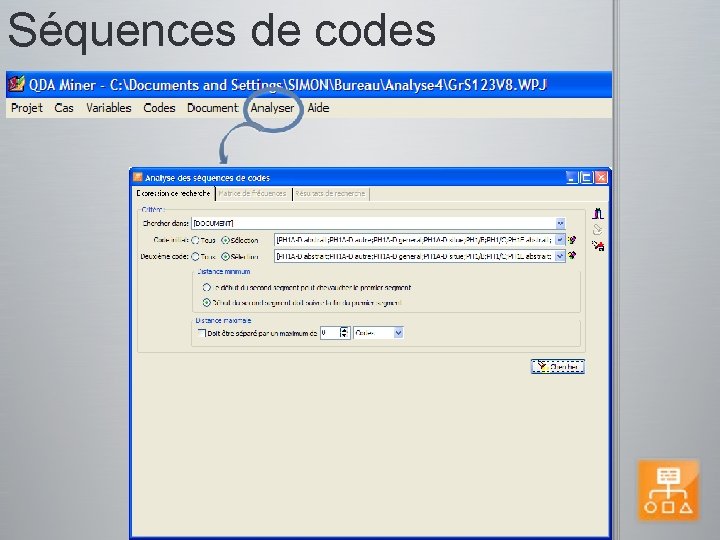Click the code picker icon beside first code list
Screen dimensions: 720x540
coord(572,240)
